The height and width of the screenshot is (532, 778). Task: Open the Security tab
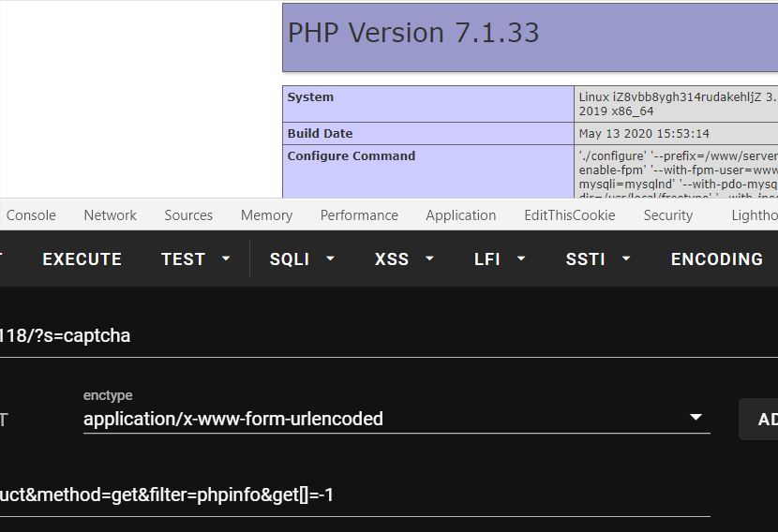tap(667, 215)
